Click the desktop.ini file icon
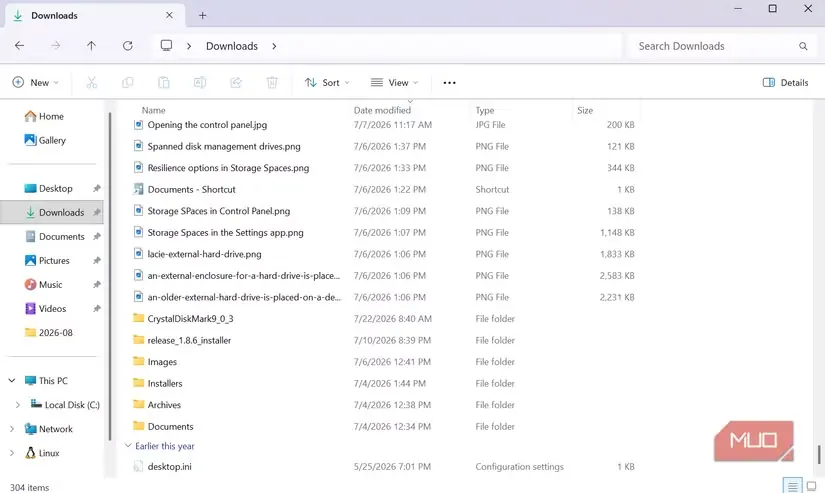Screen dimensions: 825x493 point(138,466)
